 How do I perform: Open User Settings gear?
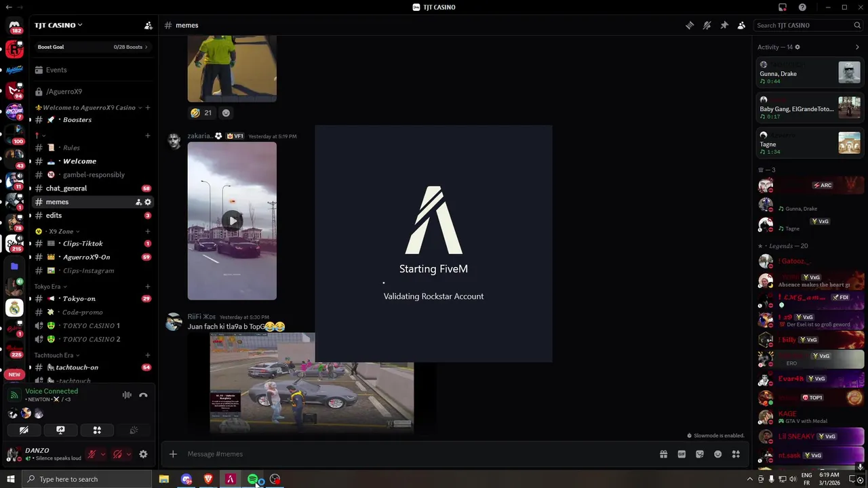143,454
